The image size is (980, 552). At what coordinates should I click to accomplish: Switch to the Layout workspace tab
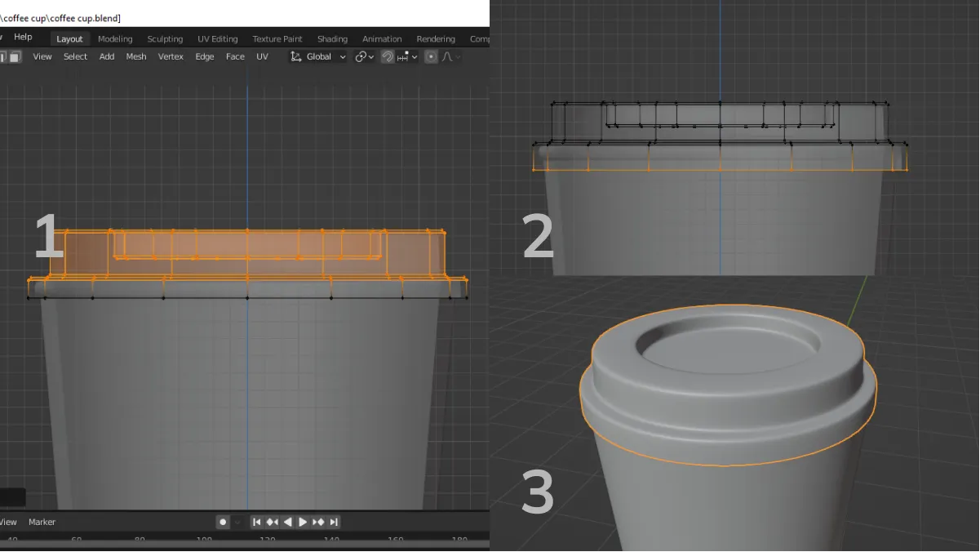(69, 39)
